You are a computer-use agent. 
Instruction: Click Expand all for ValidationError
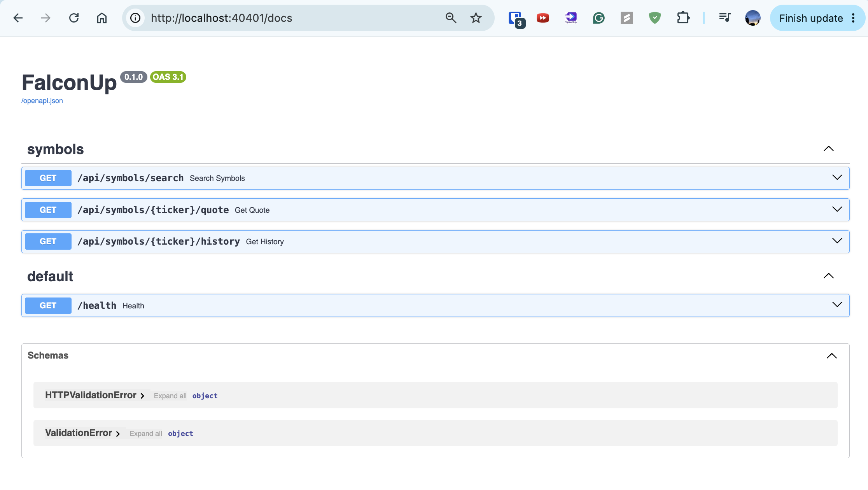(x=146, y=433)
